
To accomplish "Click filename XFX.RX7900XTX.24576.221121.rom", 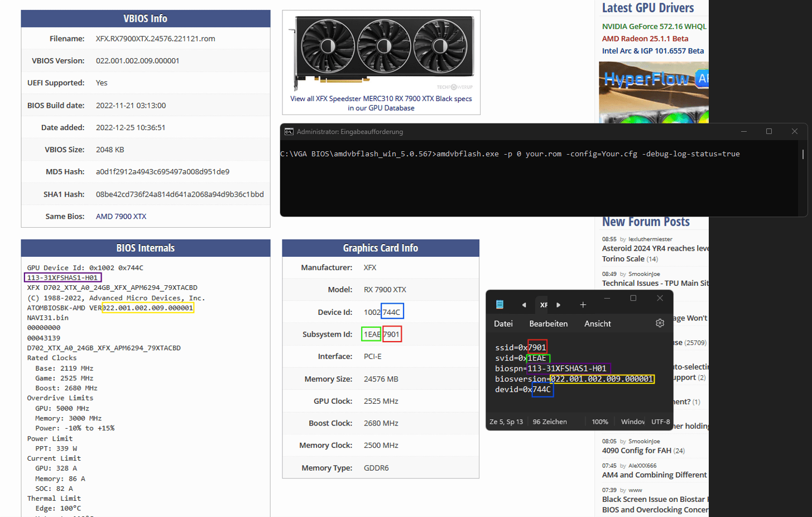I will 155,39.
